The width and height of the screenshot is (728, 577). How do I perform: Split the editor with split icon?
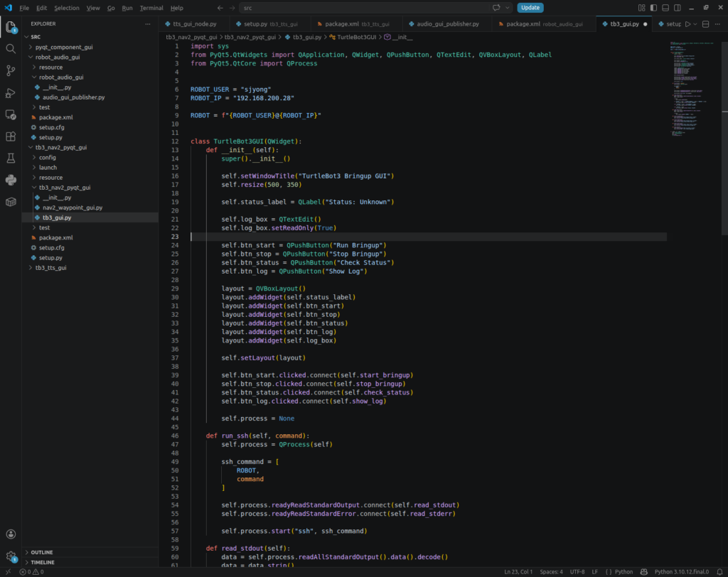tap(706, 24)
